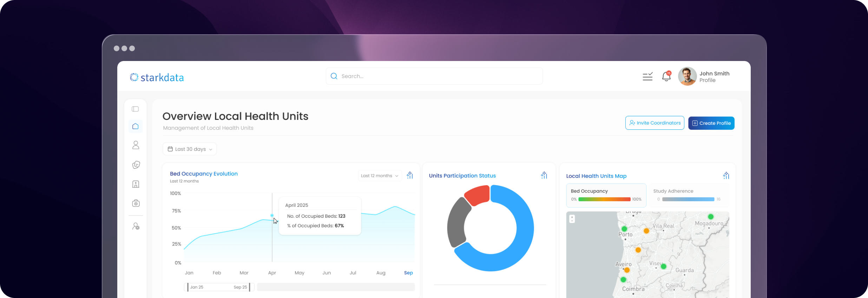
Task: Click the Create Profile button
Action: (x=711, y=123)
